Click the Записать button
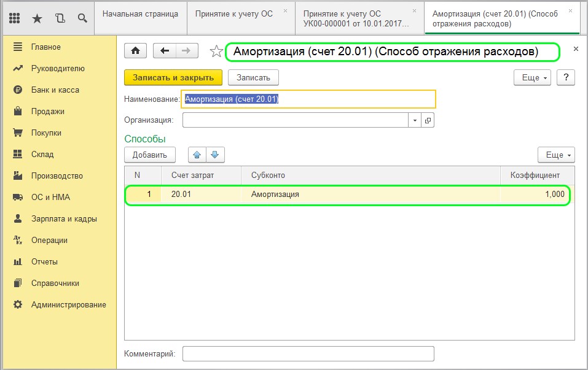Screen dimensions: 588x370 tap(253, 77)
